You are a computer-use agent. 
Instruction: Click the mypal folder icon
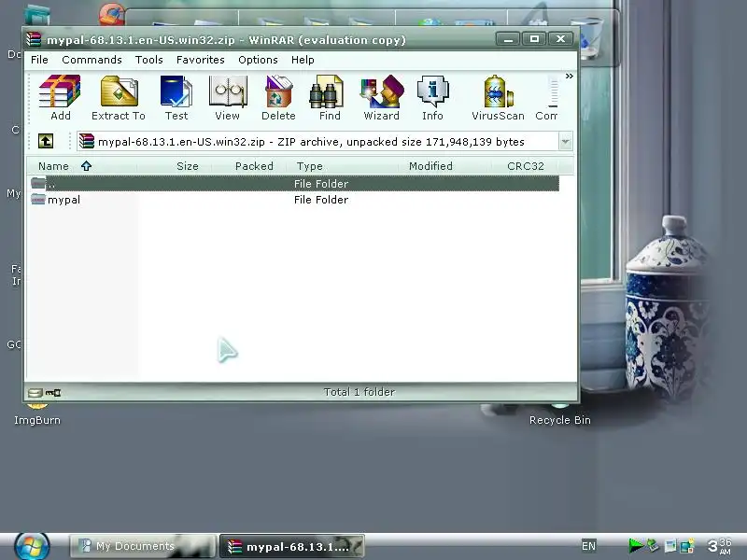click(x=38, y=199)
